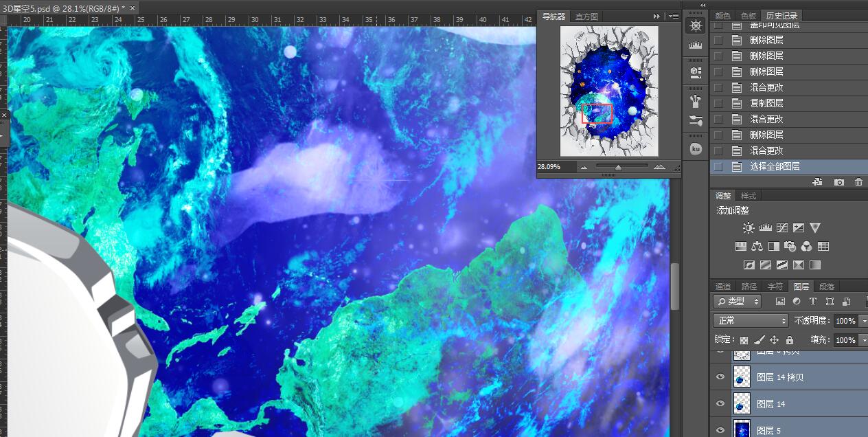Zoom in using the navigator large-mountains icon
Image resolution: width=868 pixels, height=437 pixels.
click(x=659, y=167)
